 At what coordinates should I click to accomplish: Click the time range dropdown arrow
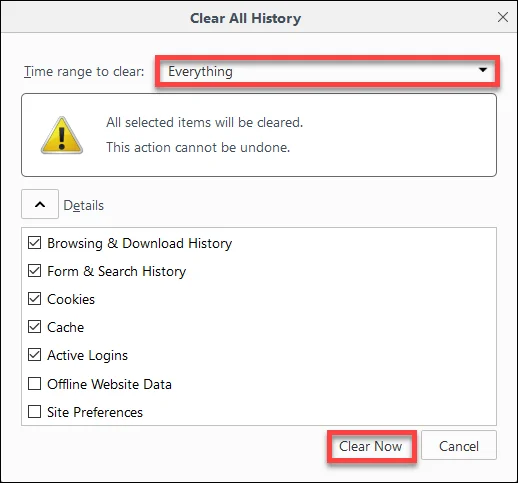tap(483, 70)
